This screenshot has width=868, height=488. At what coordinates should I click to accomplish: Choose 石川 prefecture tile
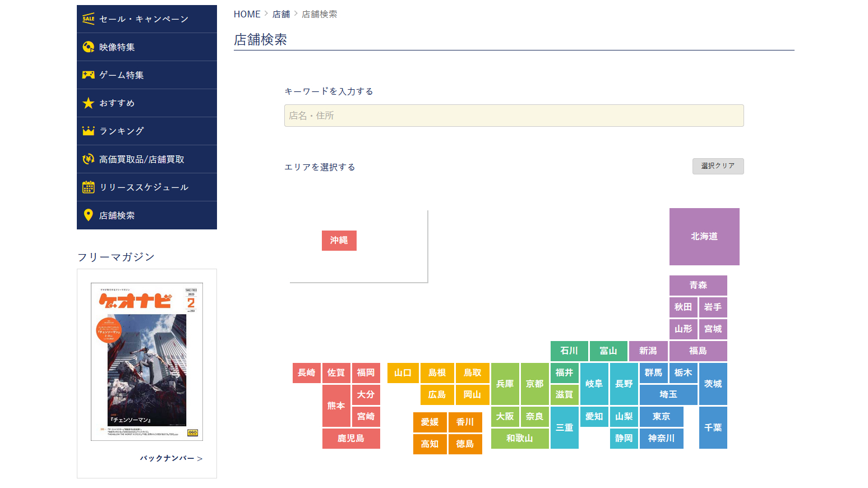click(569, 351)
